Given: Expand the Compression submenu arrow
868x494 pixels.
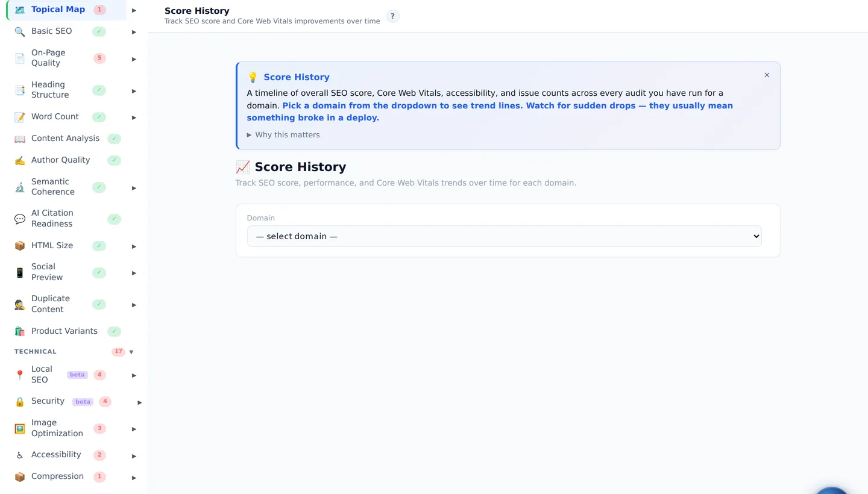Looking at the screenshot, I should pyautogui.click(x=134, y=478).
